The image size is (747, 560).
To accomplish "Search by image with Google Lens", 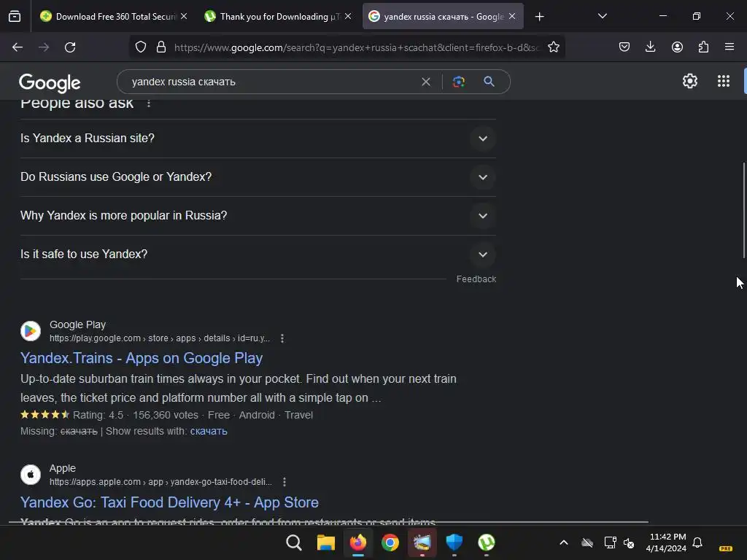I will click(458, 82).
